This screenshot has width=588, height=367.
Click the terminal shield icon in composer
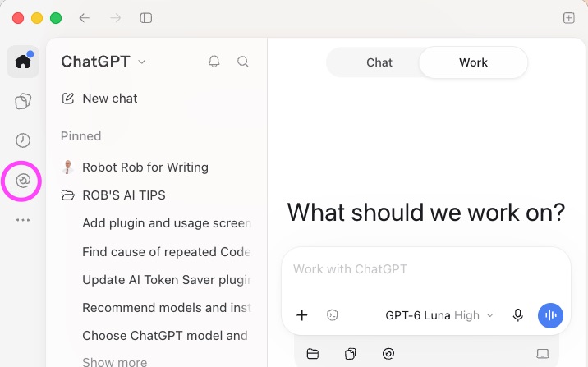pos(333,315)
